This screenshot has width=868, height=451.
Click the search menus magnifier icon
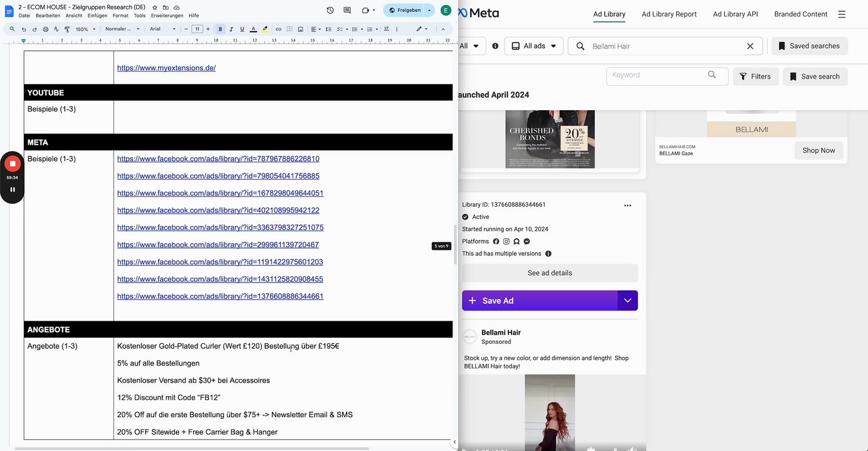click(12, 29)
